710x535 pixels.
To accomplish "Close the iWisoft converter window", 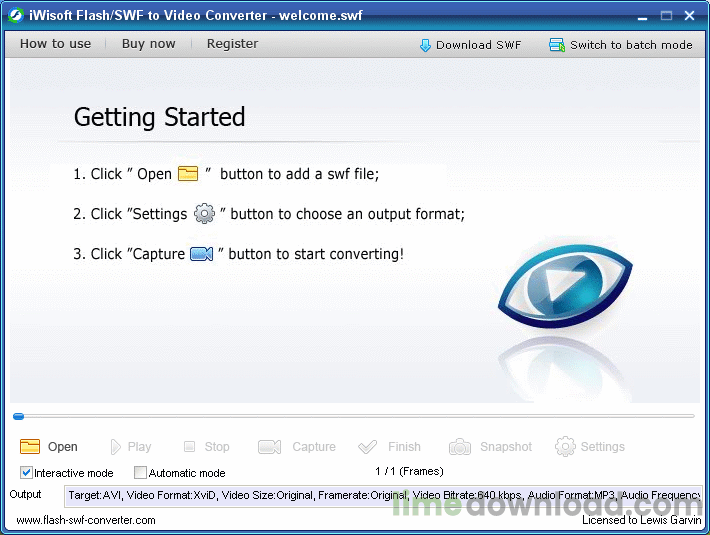I will point(690,16).
